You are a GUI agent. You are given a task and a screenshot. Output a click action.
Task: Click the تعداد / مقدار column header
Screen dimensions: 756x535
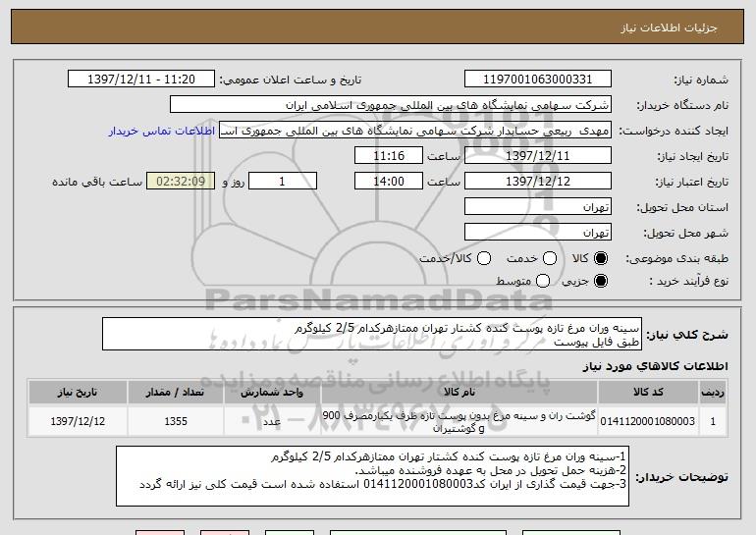tap(176, 393)
